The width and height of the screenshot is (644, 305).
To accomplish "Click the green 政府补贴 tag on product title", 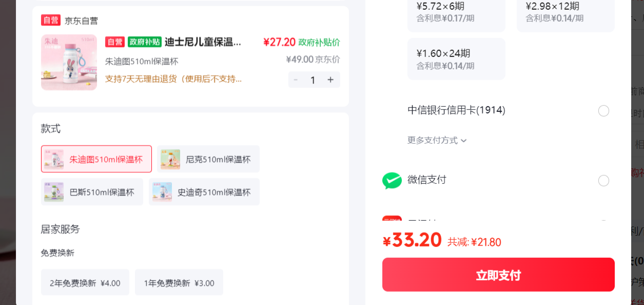I will (145, 42).
